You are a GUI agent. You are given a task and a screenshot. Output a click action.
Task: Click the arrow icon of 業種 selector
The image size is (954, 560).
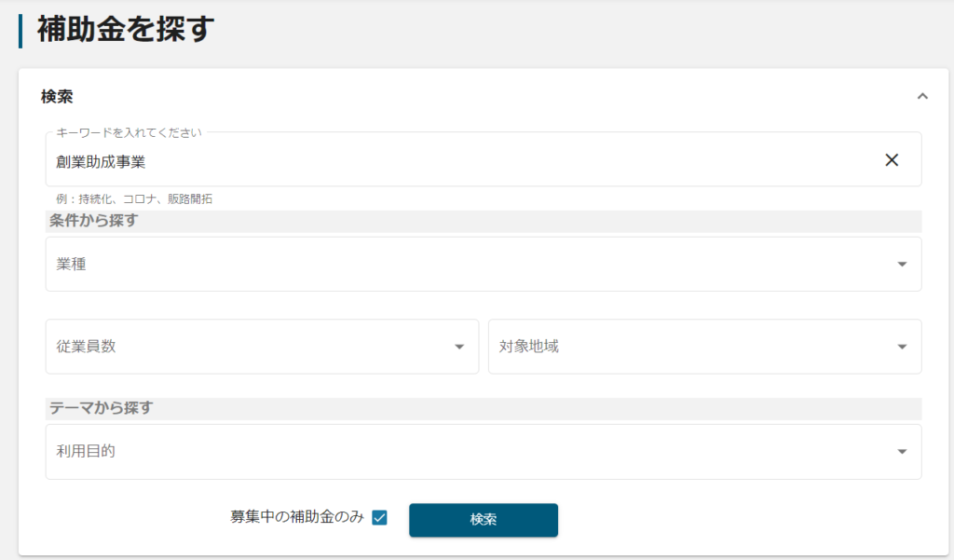[x=902, y=265]
